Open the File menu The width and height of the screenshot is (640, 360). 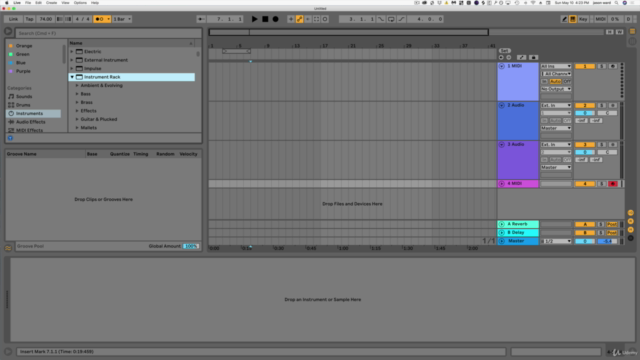pyautogui.click(x=28, y=3)
